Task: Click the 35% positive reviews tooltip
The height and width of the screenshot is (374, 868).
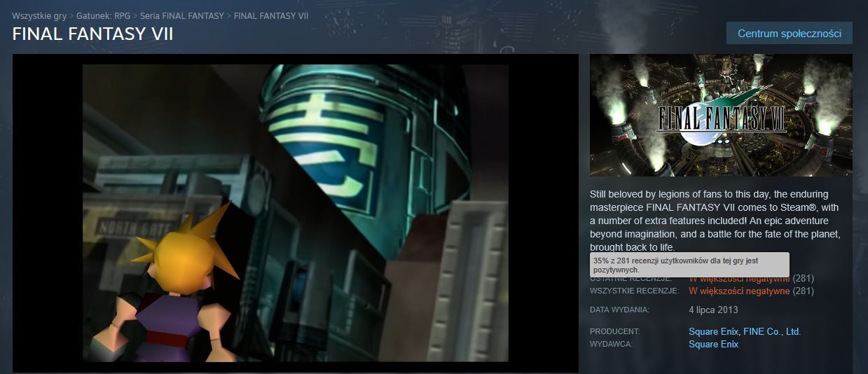Action: (x=689, y=265)
